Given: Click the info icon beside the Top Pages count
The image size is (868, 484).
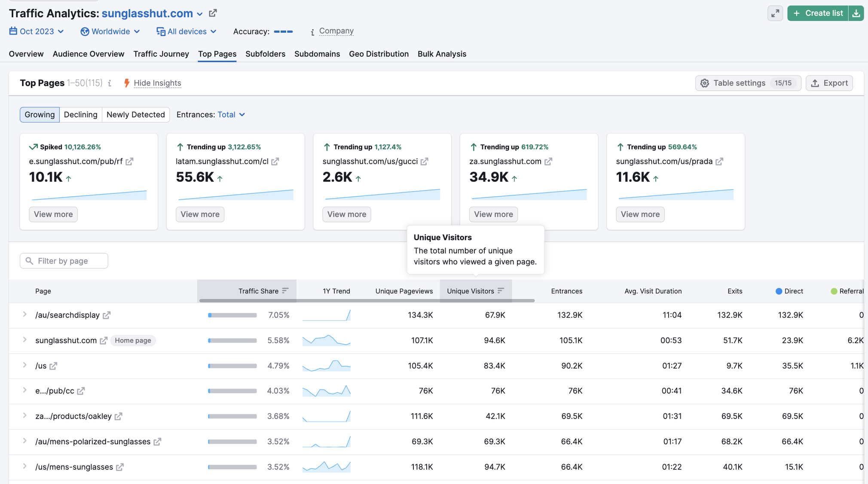Looking at the screenshot, I should click(110, 83).
